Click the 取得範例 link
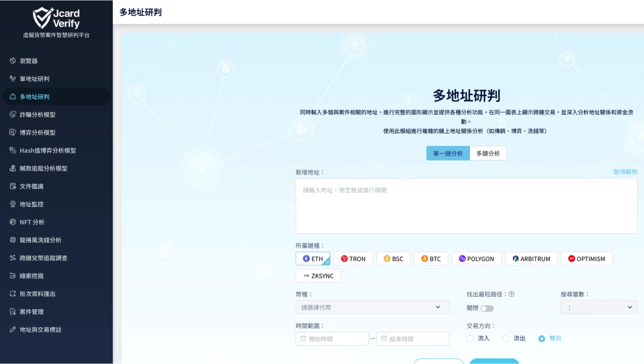The width and height of the screenshot is (644, 364). (625, 172)
